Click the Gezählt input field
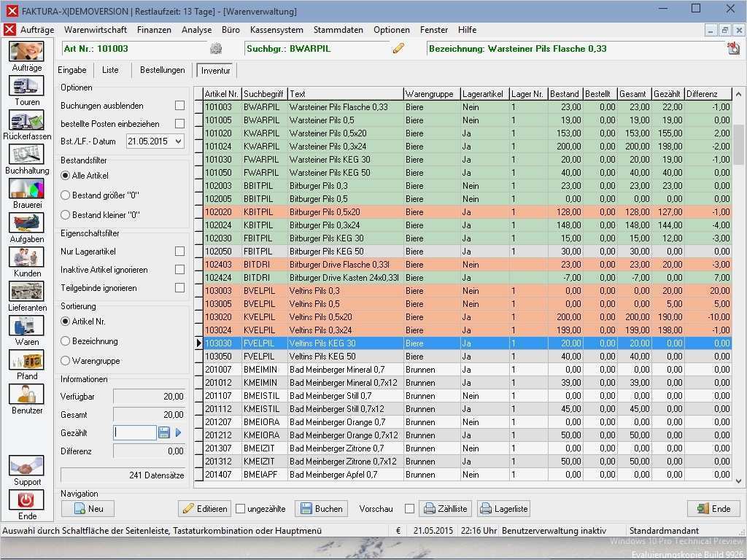This screenshot has width=747, height=560. (x=135, y=432)
